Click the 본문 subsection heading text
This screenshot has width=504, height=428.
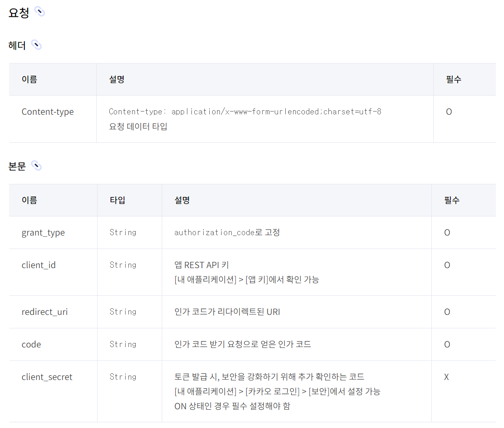pos(17,166)
